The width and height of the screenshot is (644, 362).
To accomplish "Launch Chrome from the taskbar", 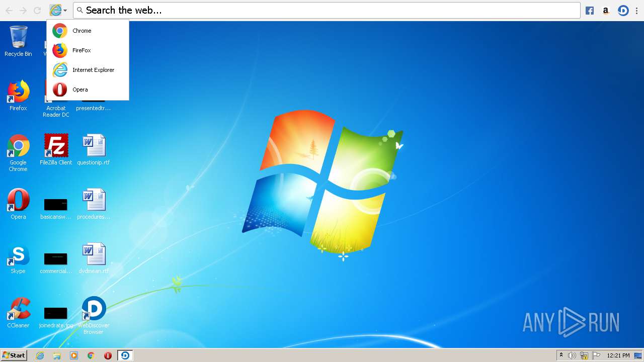I will tap(91, 355).
